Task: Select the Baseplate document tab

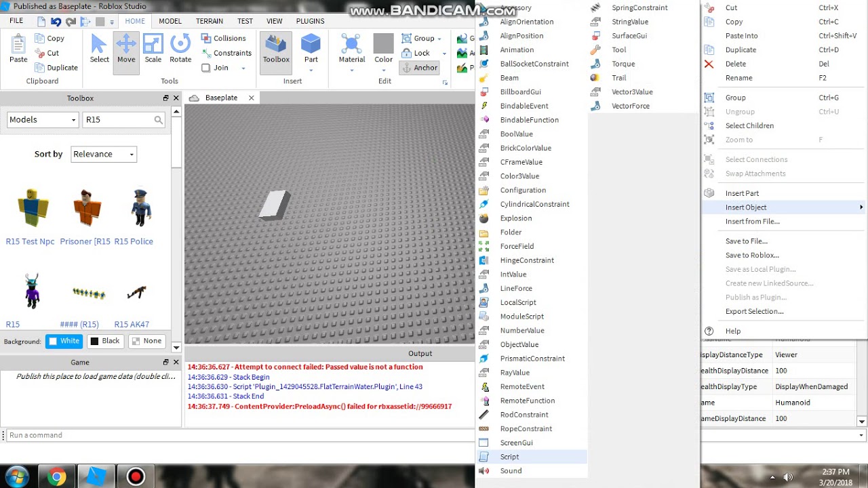Action: (x=222, y=98)
